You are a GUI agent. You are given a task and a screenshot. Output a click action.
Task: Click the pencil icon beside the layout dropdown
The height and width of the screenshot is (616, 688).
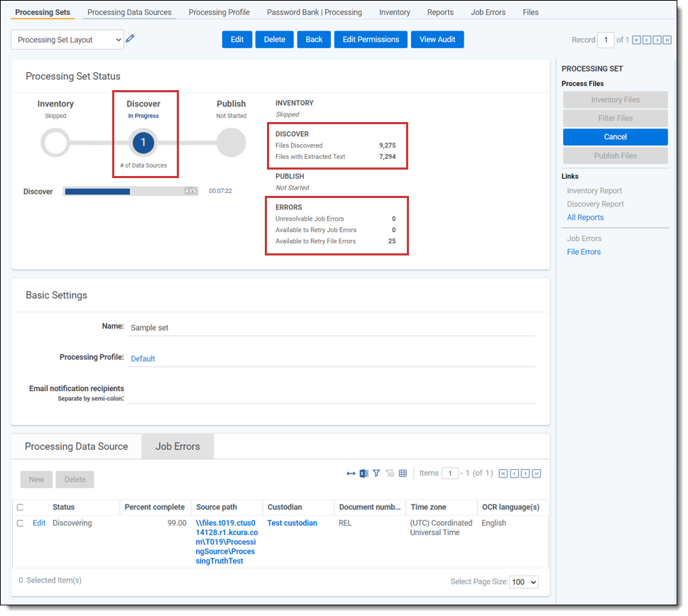[130, 39]
